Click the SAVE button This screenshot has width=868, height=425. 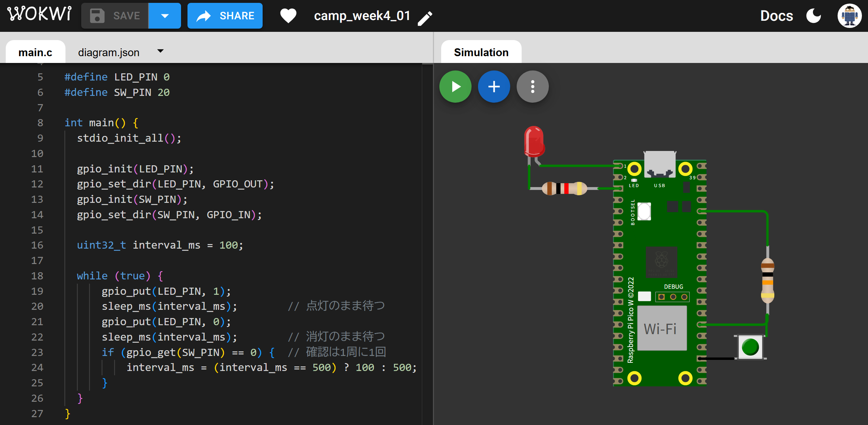point(115,16)
